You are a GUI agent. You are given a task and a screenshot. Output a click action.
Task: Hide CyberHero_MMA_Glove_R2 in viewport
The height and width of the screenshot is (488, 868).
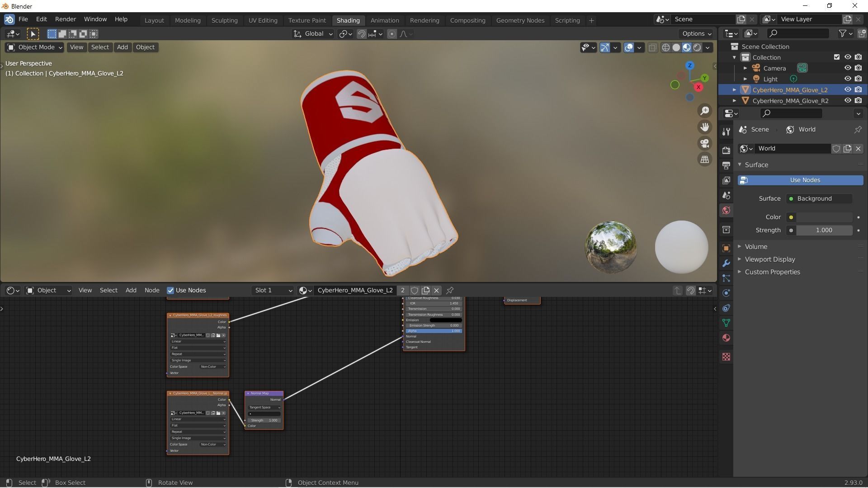(848, 101)
